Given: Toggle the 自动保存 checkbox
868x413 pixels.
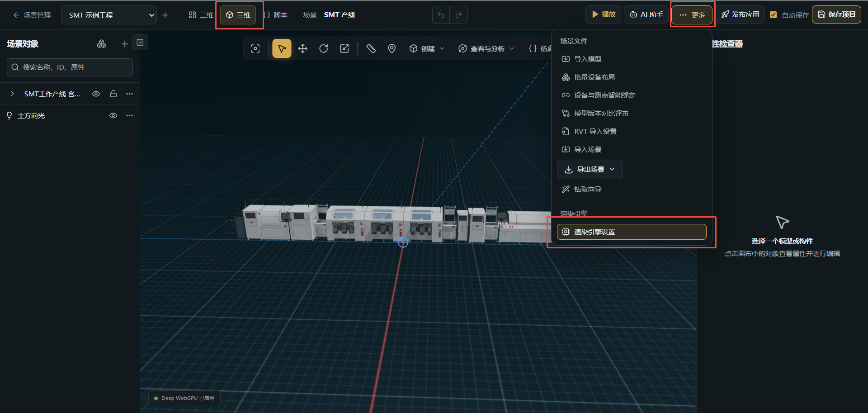Looking at the screenshot, I should click(773, 15).
